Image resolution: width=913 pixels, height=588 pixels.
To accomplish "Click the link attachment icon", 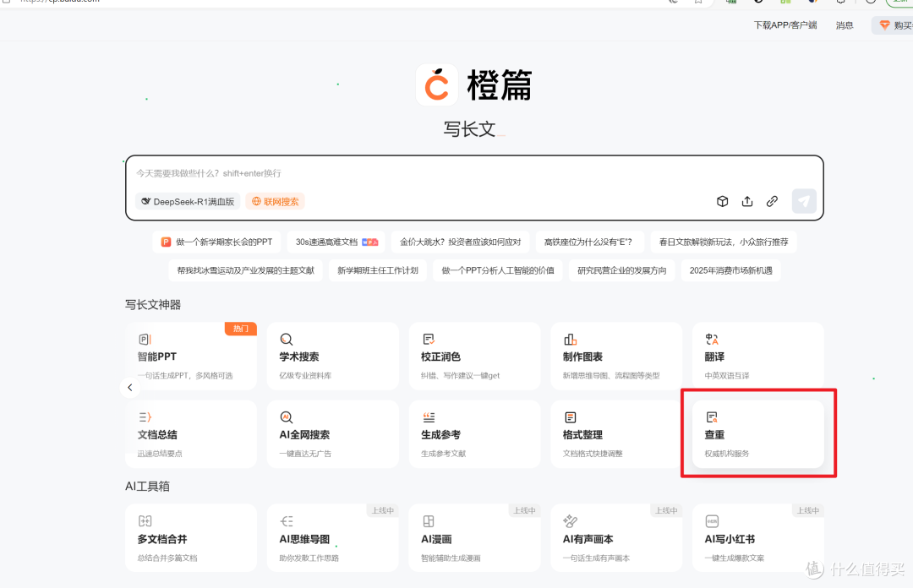I will pyautogui.click(x=772, y=201).
